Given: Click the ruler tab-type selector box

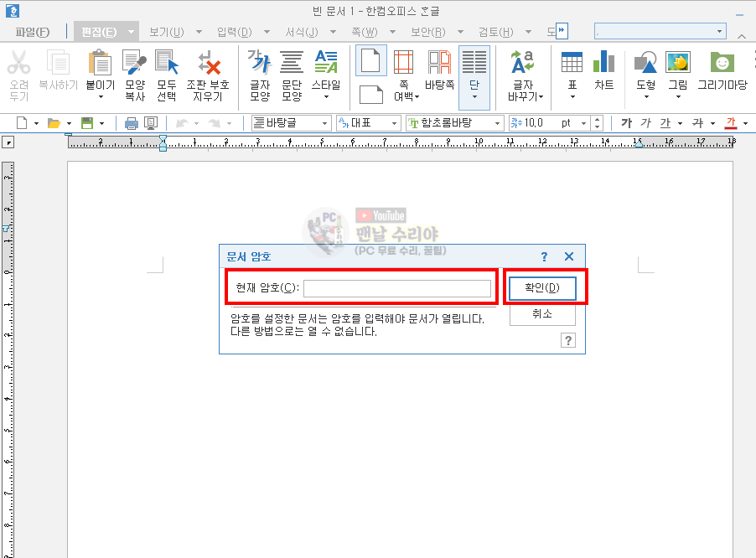Looking at the screenshot, I should pyautogui.click(x=8, y=142).
